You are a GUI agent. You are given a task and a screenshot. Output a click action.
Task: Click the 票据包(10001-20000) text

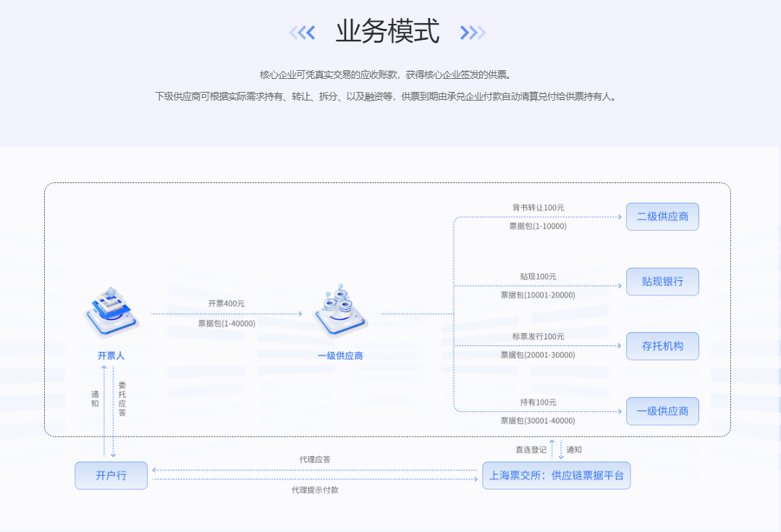coord(538,295)
